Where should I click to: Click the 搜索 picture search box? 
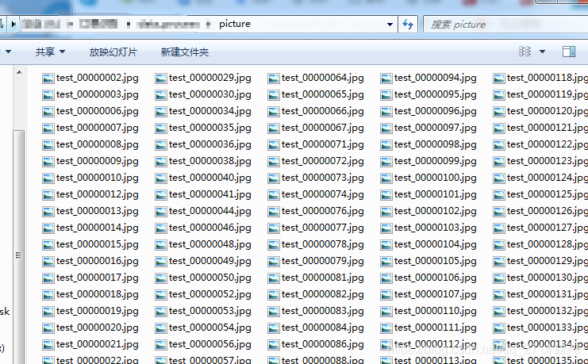505,25
